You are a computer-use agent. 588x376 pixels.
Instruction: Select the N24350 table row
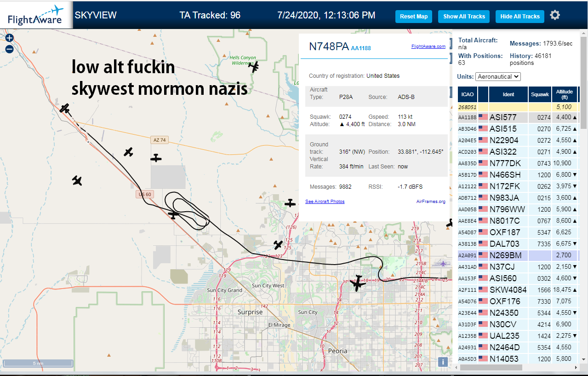(x=518, y=313)
